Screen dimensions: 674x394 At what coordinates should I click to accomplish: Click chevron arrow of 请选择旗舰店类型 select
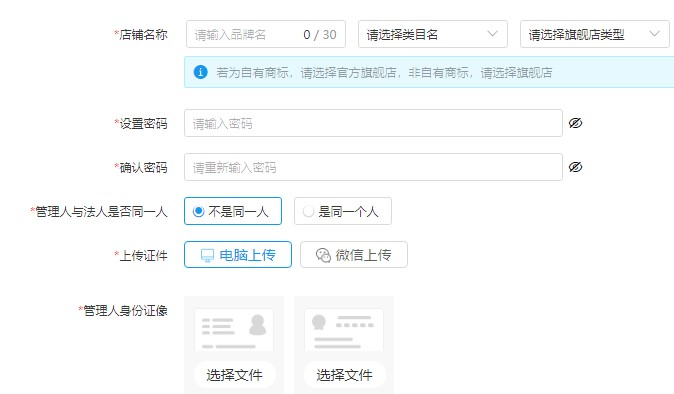[x=654, y=34]
